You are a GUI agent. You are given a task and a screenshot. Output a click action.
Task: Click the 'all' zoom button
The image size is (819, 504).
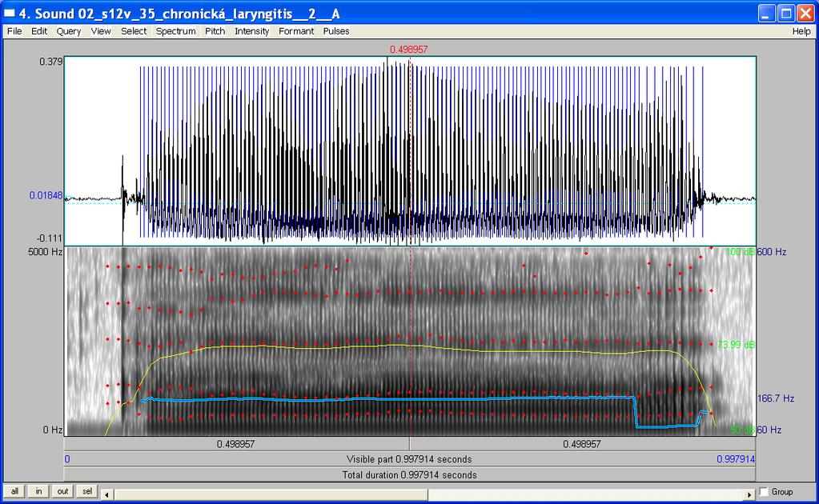[14, 491]
